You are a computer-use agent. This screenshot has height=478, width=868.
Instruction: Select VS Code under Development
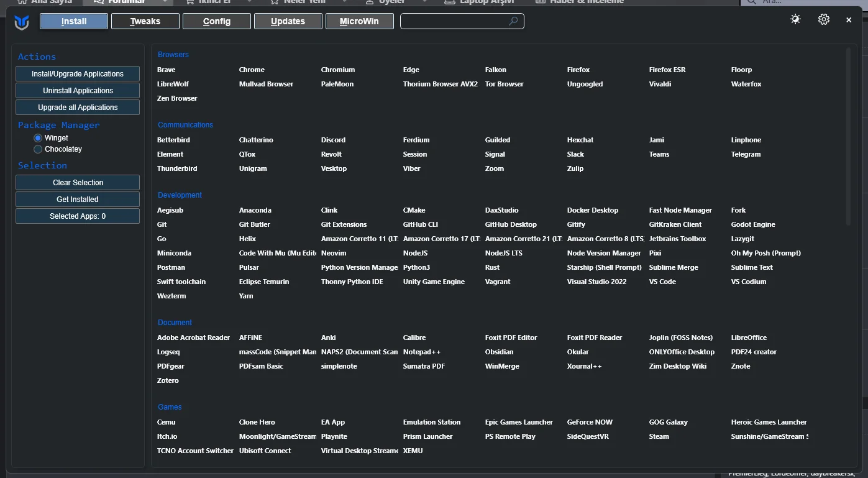(662, 282)
